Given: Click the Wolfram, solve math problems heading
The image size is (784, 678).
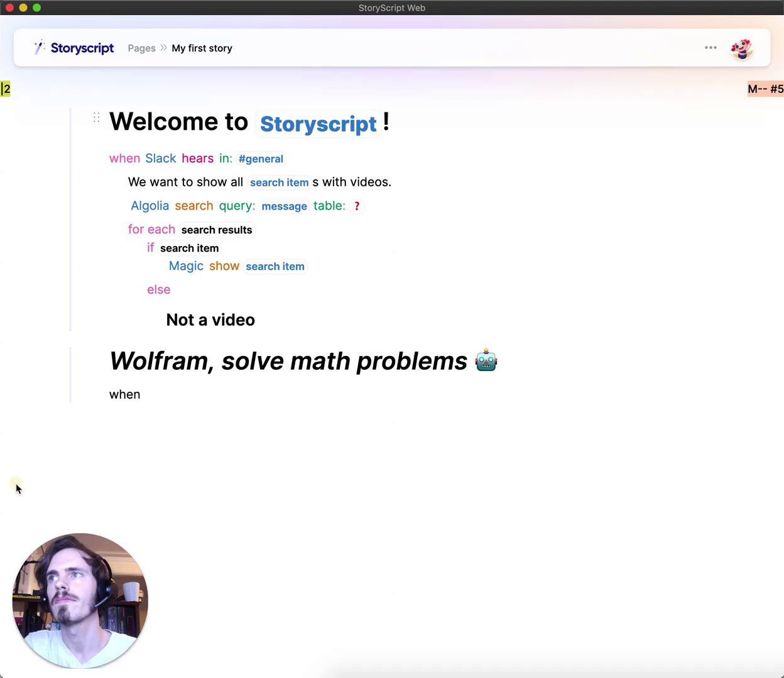Looking at the screenshot, I should [x=288, y=361].
